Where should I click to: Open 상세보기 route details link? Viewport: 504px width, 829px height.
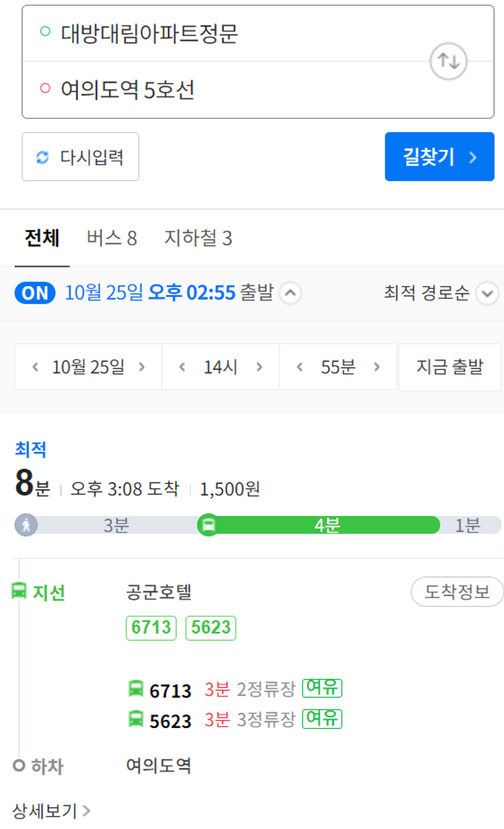(52, 811)
